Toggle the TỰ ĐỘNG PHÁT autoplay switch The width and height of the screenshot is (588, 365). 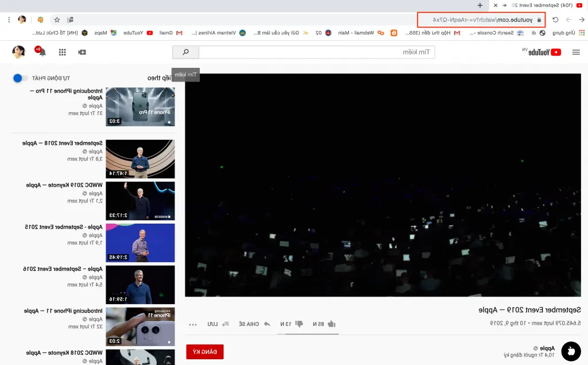click(20, 78)
